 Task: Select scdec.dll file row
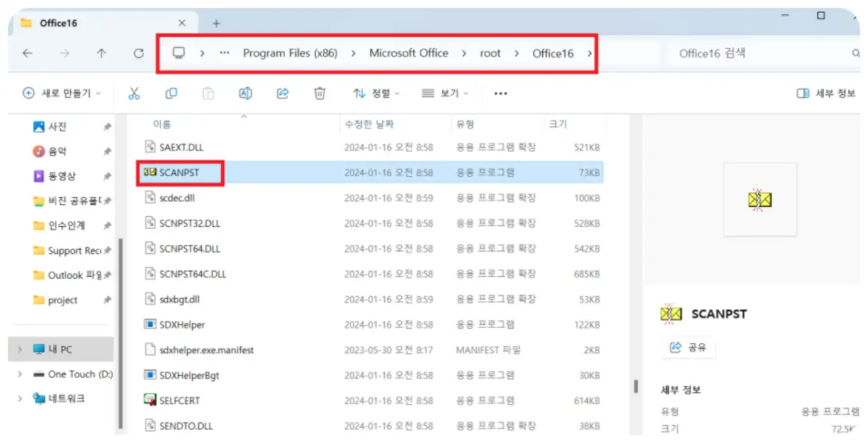371,198
